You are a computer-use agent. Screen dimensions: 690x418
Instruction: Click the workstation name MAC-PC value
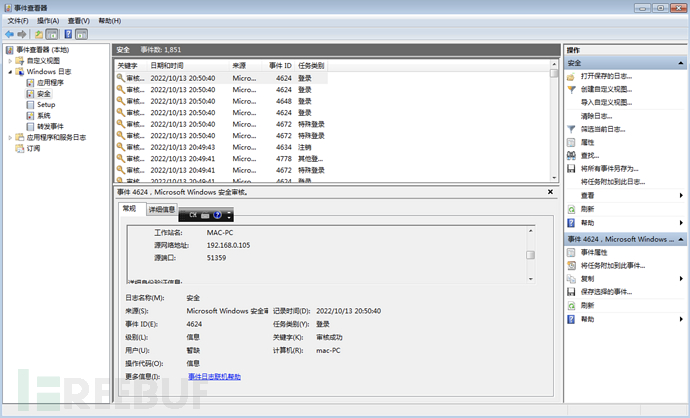(220, 233)
